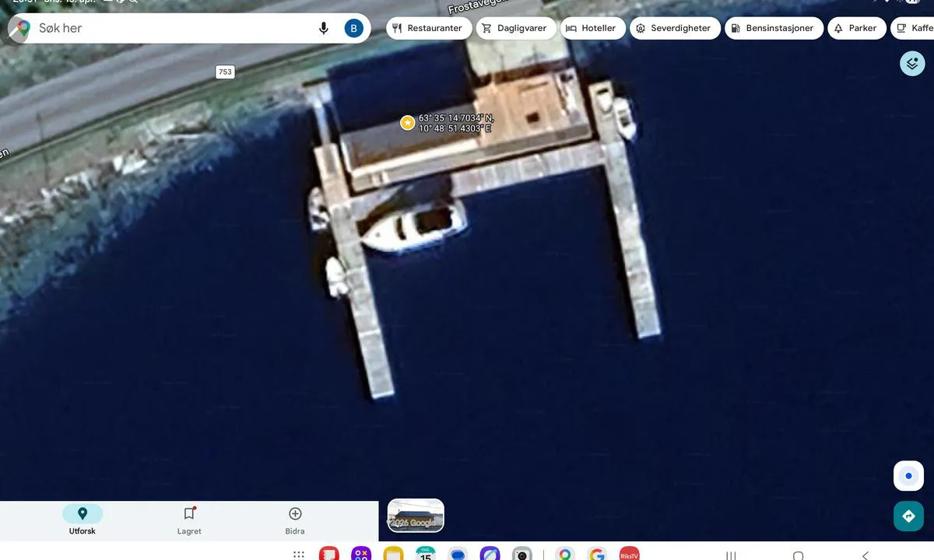The width and height of the screenshot is (934, 560).
Task: Filter map by Restauranter
Action: [x=427, y=29]
